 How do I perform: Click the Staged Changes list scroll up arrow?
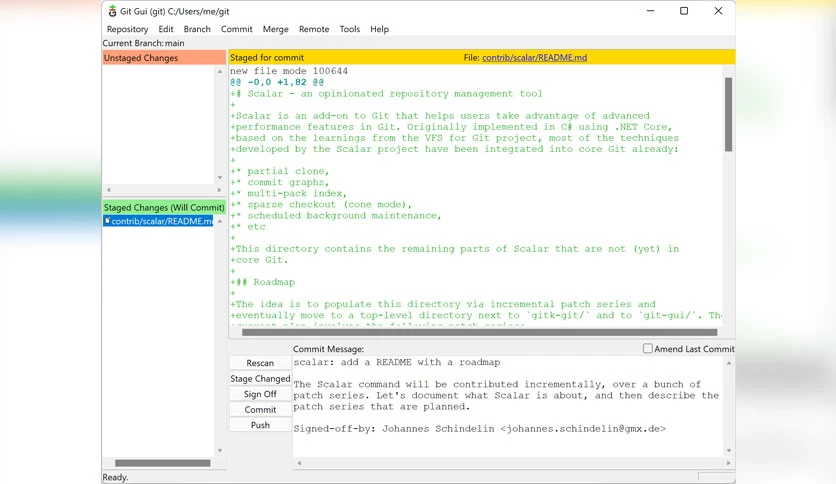(x=220, y=221)
